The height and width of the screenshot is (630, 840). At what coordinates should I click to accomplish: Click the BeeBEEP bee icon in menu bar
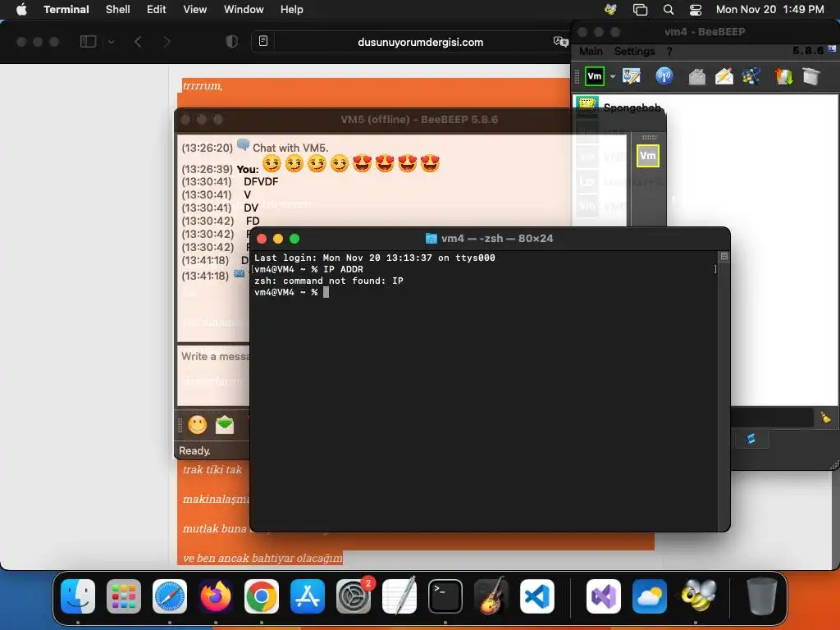pos(610,10)
